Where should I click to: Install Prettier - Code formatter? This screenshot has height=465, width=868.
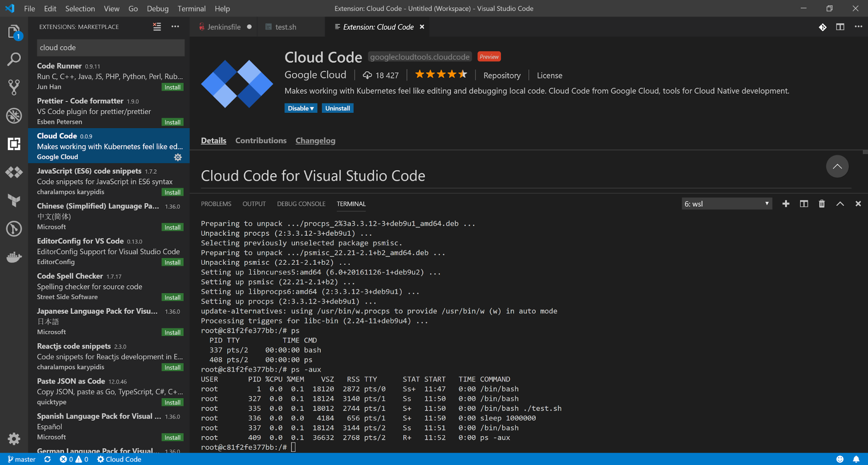tap(172, 122)
